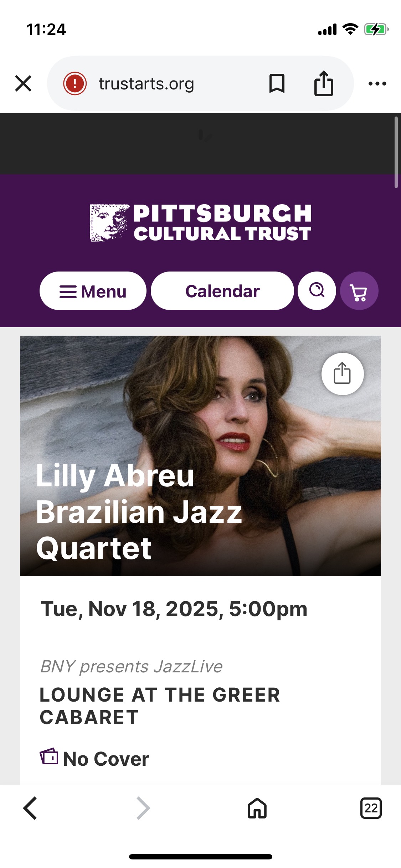Image resolution: width=401 pixels, height=868 pixels.
Task: Open Lounge at the Greer Cabaret venue
Action: click(160, 706)
